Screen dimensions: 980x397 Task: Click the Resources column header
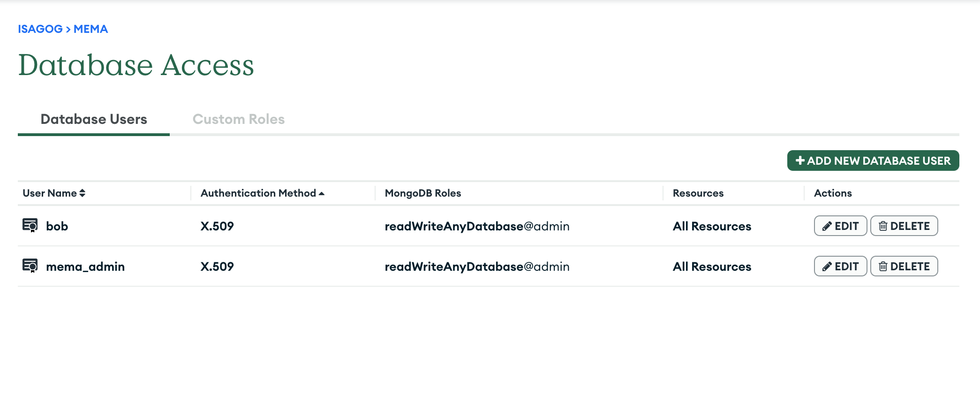pos(698,193)
